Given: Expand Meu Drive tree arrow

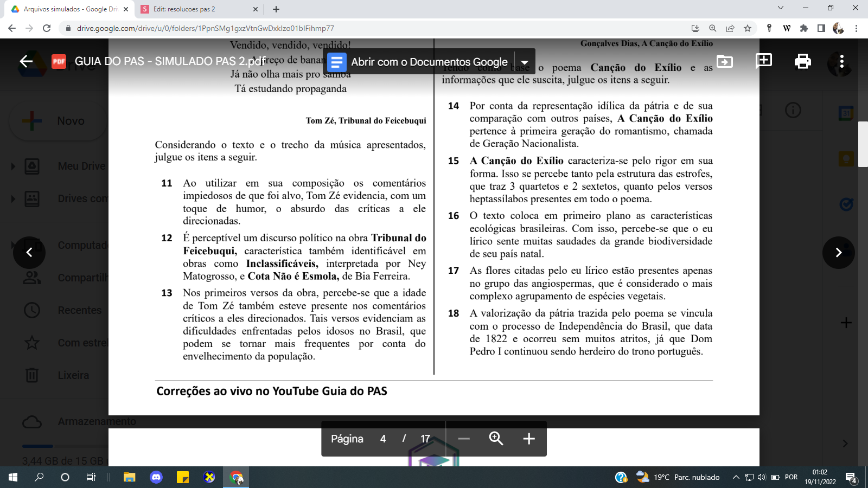Looking at the screenshot, I should pos(13,166).
